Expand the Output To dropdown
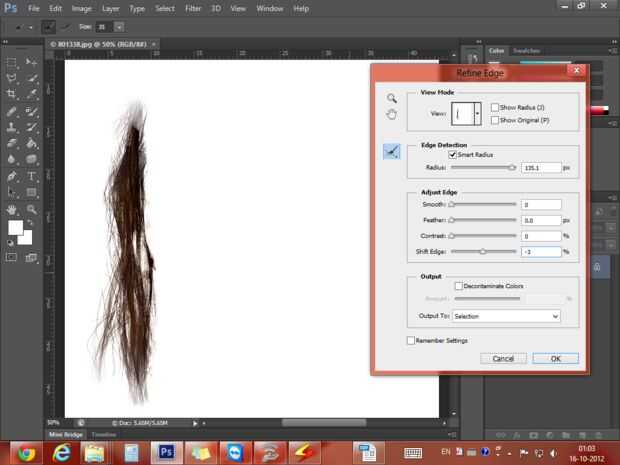The width and height of the screenshot is (620, 465). [x=505, y=316]
